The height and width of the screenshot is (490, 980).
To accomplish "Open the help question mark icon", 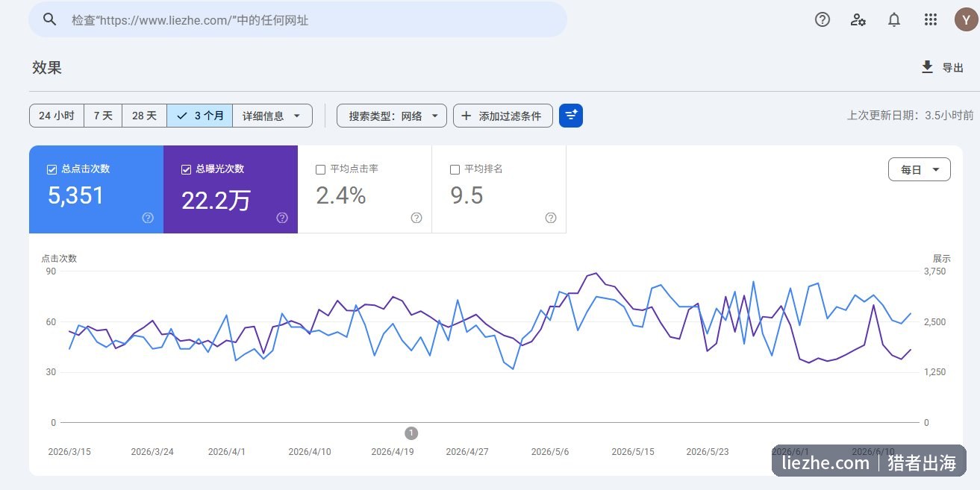I will (823, 20).
